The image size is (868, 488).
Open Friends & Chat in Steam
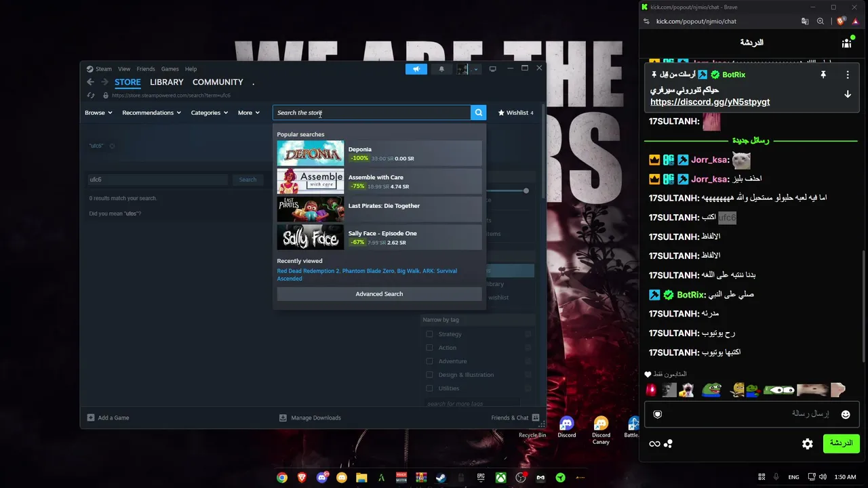(515, 418)
